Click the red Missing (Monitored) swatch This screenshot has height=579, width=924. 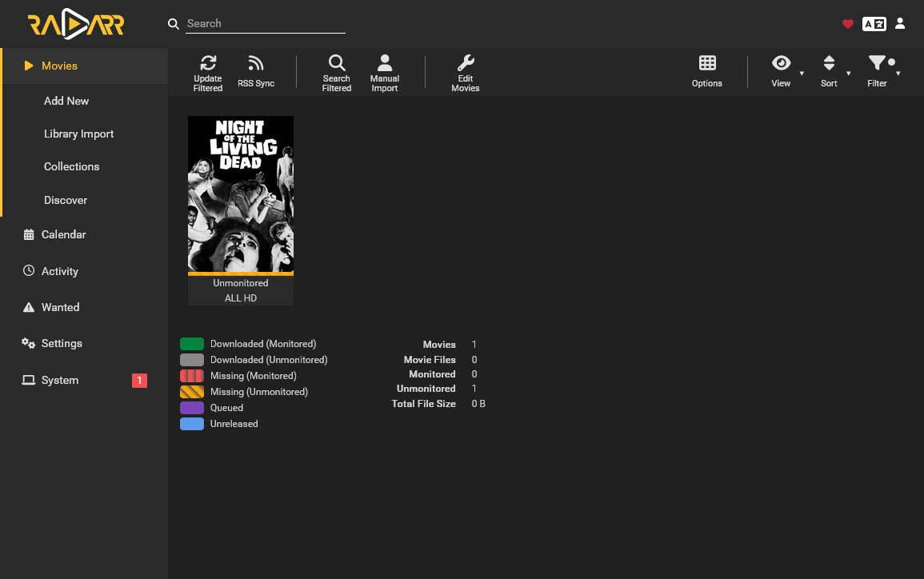pyautogui.click(x=191, y=376)
